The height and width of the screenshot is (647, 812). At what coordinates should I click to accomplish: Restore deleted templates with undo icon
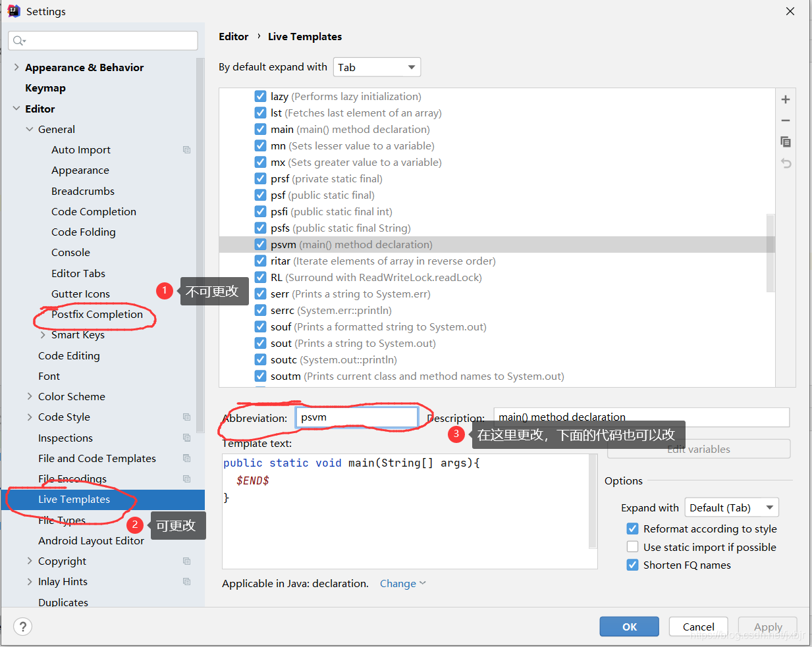(785, 163)
